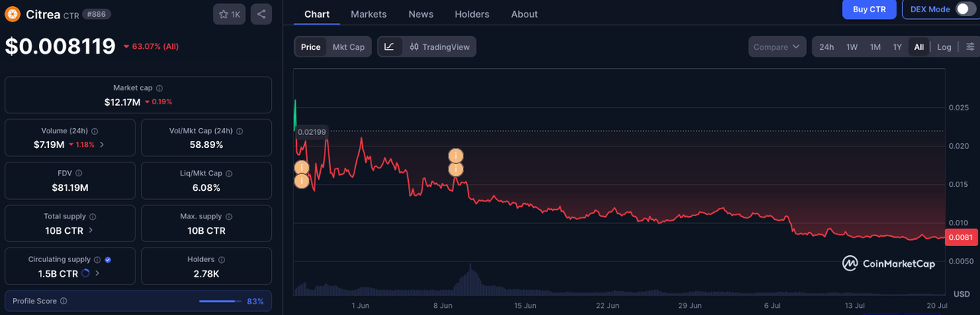Screen dimensions: 980x315
Task: Click the 0.02199 price label on chart
Action: pyautogui.click(x=311, y=133)
